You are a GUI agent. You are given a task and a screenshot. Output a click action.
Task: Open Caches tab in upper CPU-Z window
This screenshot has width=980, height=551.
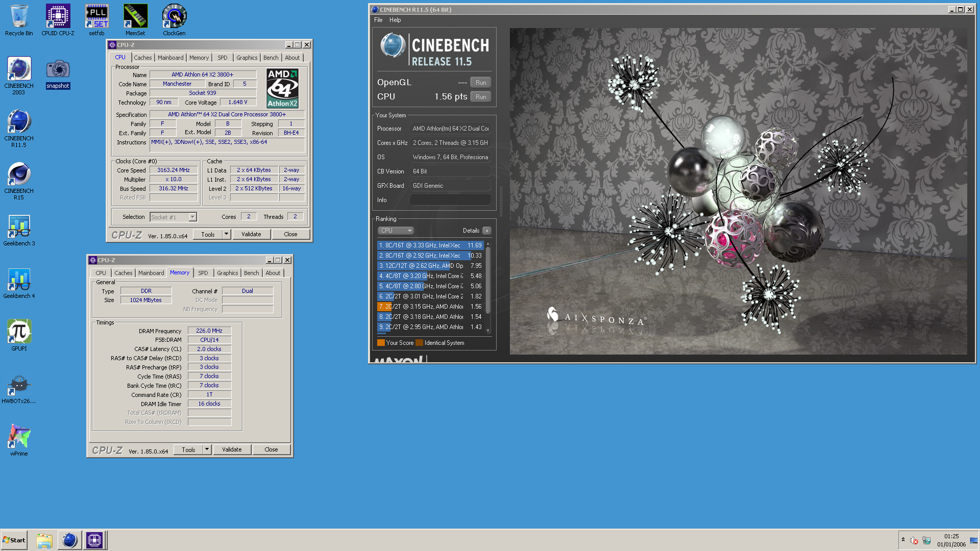coord(143,58)
